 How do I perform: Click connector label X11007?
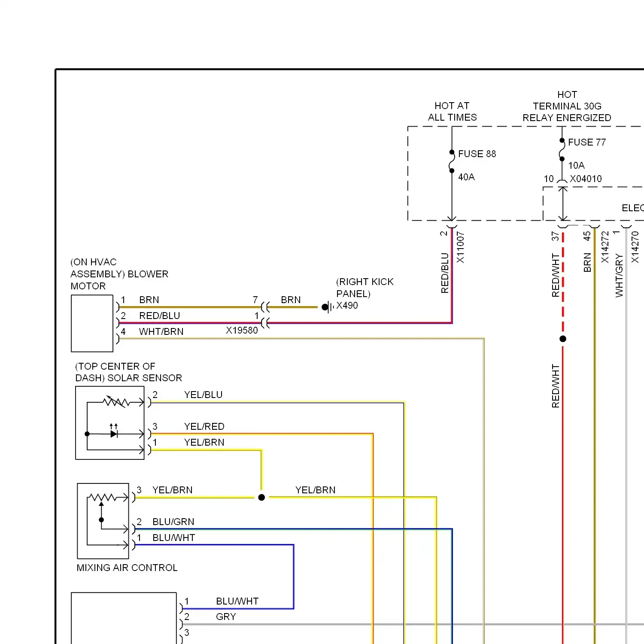(460, 247)
